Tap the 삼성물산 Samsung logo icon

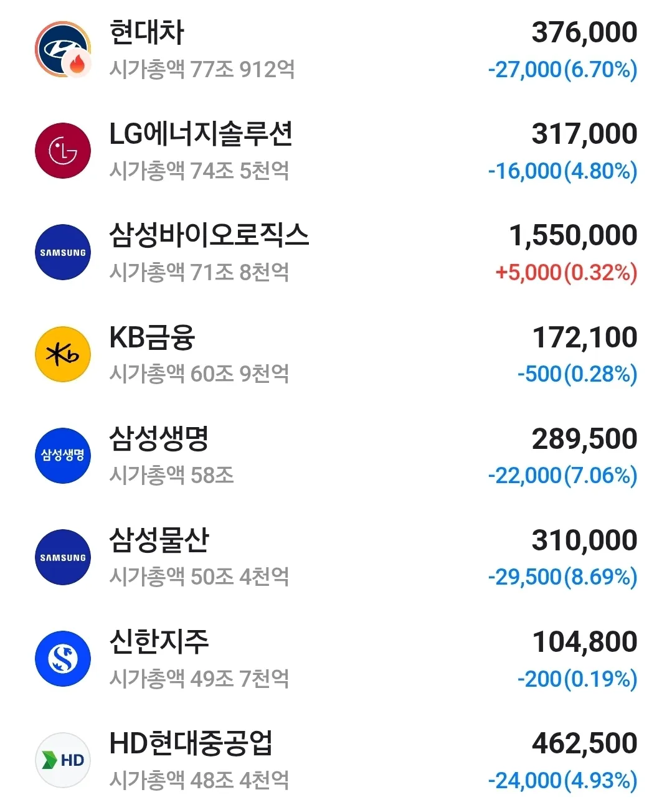click(x=63, y=557)
